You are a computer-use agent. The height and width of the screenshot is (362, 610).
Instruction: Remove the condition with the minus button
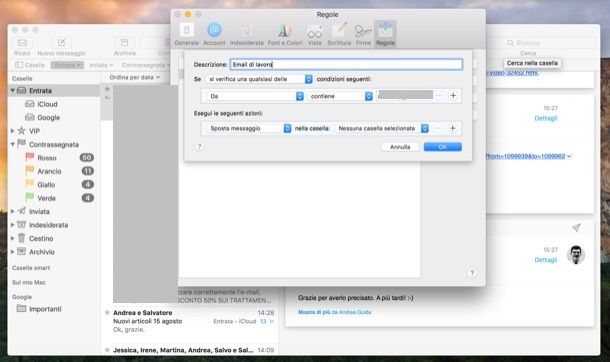tap(438, 96)
